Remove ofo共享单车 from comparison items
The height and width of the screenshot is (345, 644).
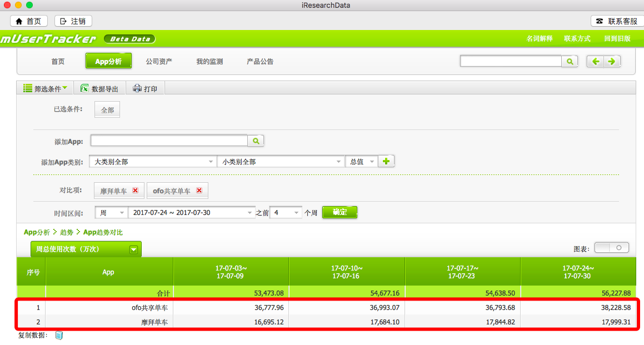199,191
